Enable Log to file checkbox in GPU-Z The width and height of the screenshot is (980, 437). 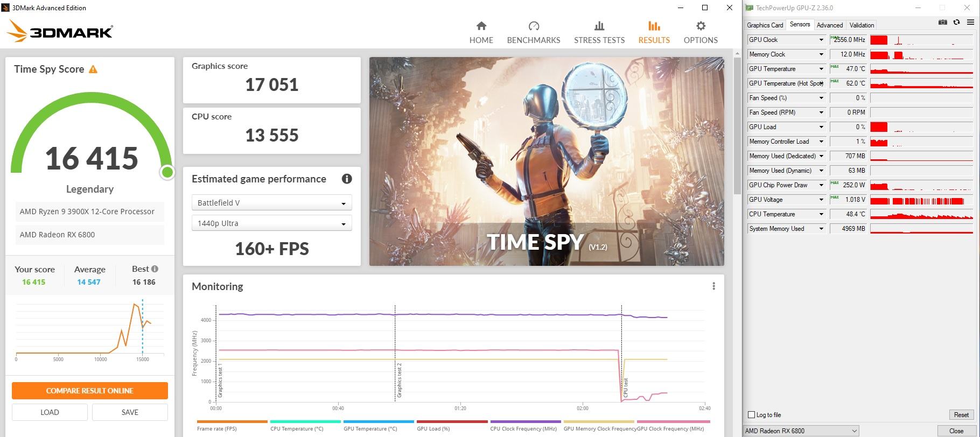pyautogui.click(x=752, y=414)
